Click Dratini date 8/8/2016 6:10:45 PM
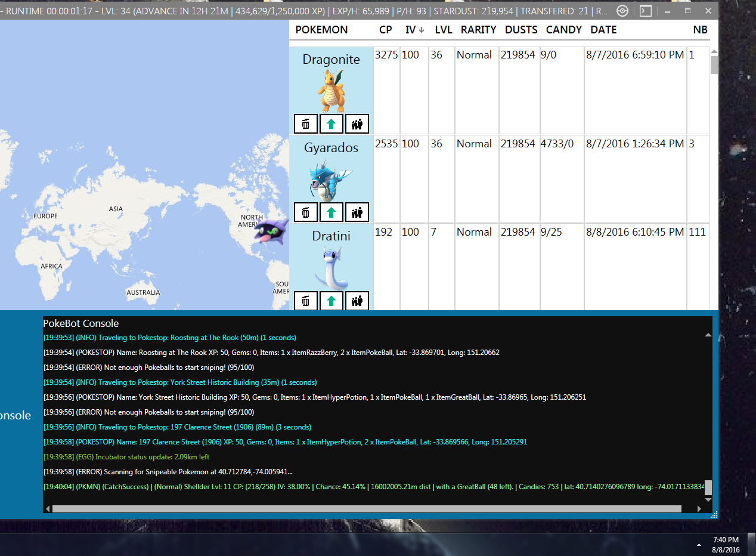Screen dimensions: 756x556 click(635, 232)
